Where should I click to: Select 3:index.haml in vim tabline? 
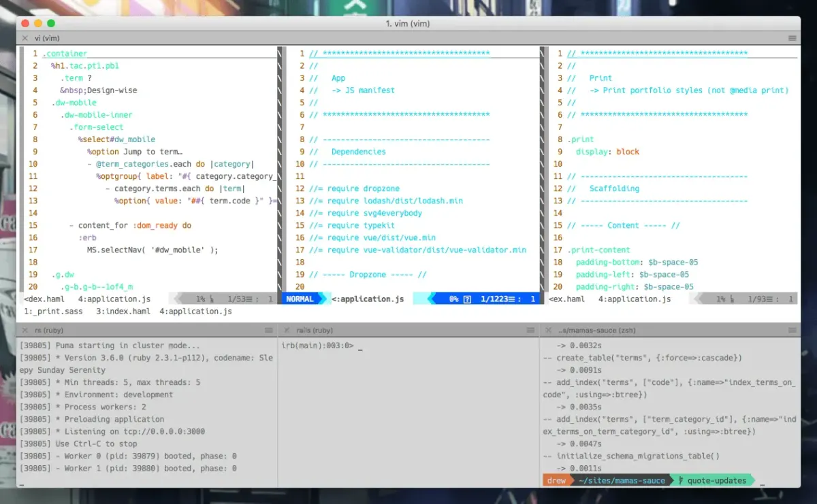(x=123, y=312)
